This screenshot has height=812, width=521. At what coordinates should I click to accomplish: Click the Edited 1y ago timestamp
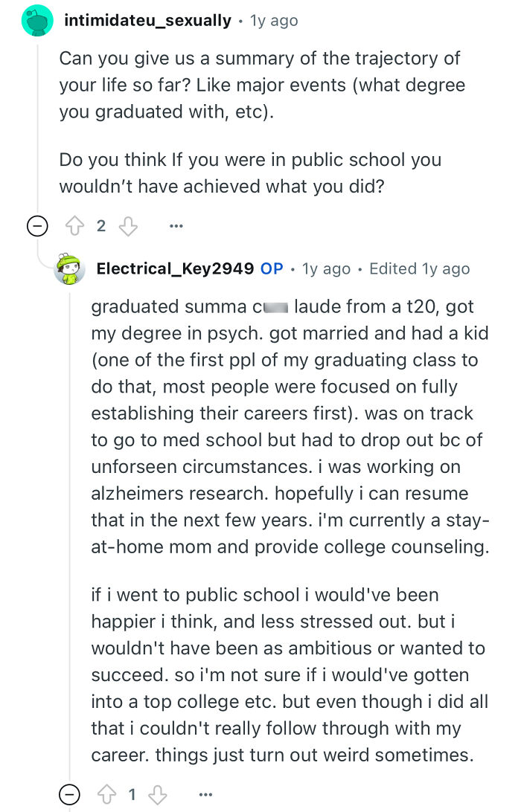click(418, 268)
